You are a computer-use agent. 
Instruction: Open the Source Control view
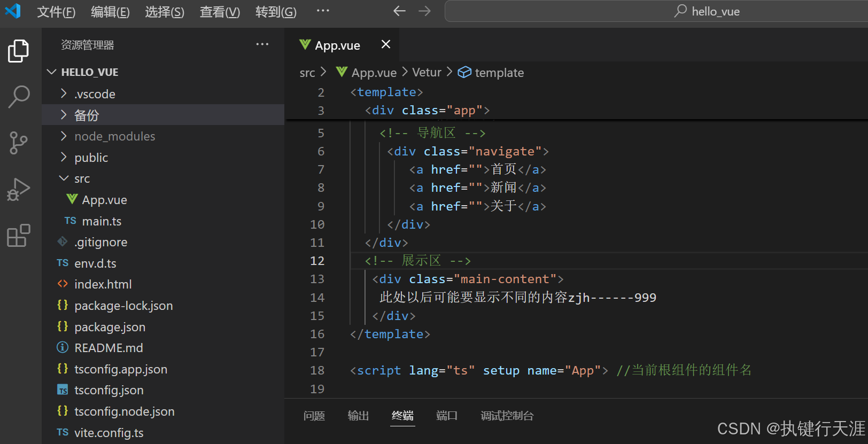pos(19,143)
